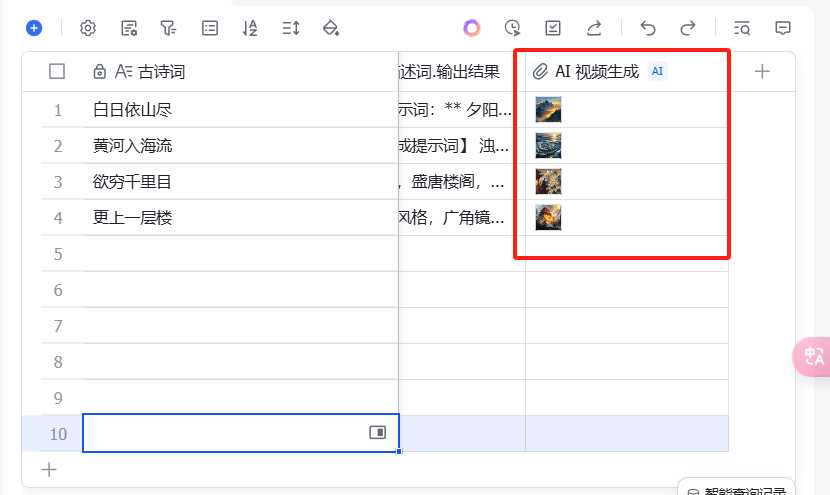
Task: Click the lock icon beside 古诗词
Action: pyautogui.click(x=100, y=71)
